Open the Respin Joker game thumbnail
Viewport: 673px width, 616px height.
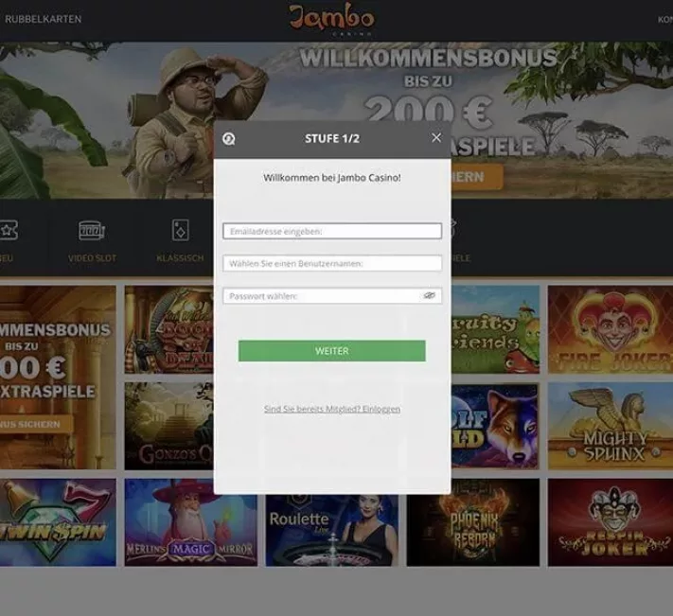point(611,522)
